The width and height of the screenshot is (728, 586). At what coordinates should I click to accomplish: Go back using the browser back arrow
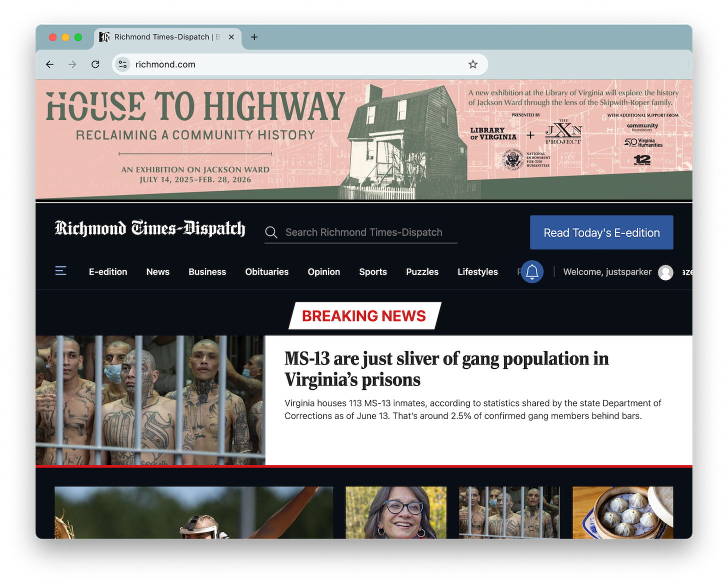49,64
